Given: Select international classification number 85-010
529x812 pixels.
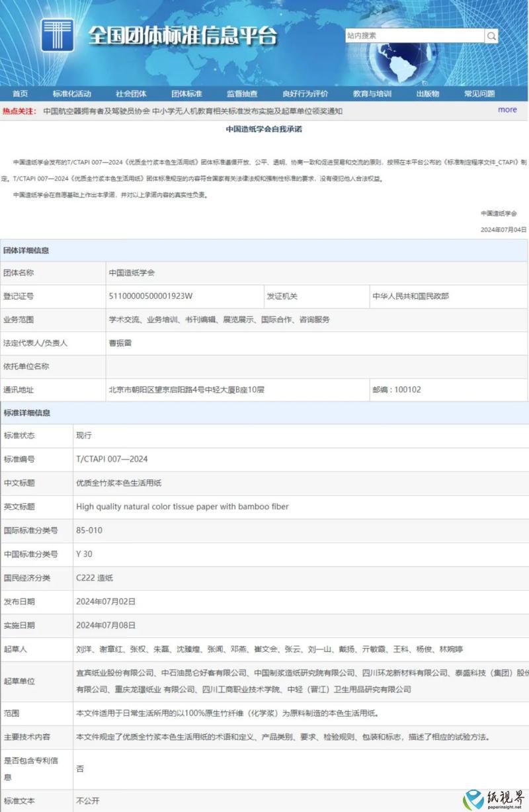Looking at the screenshot, I should [89, 530].
